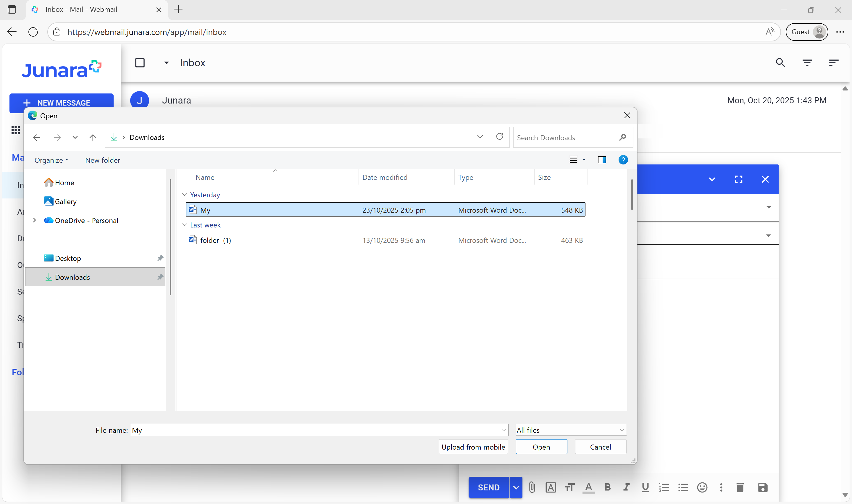Click the SEND button
852x504 pixels.
coord(489,487)
